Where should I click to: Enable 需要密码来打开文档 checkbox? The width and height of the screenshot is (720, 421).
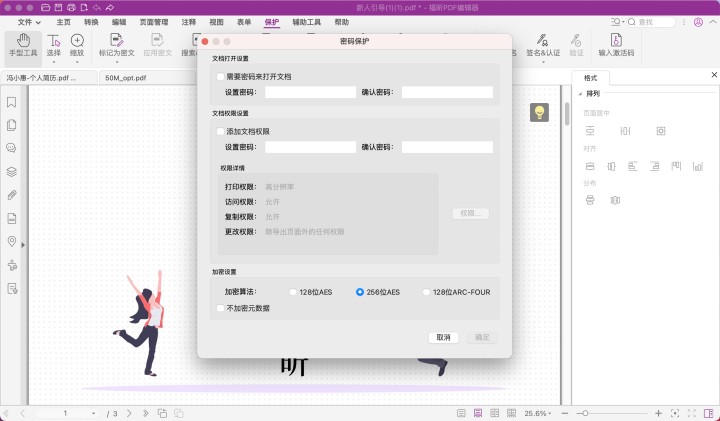pyautogui.click(x=221, y=77)
